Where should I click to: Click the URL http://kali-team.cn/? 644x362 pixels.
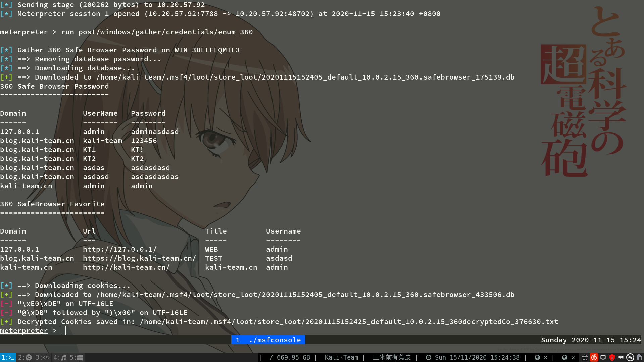click(126, 267)
